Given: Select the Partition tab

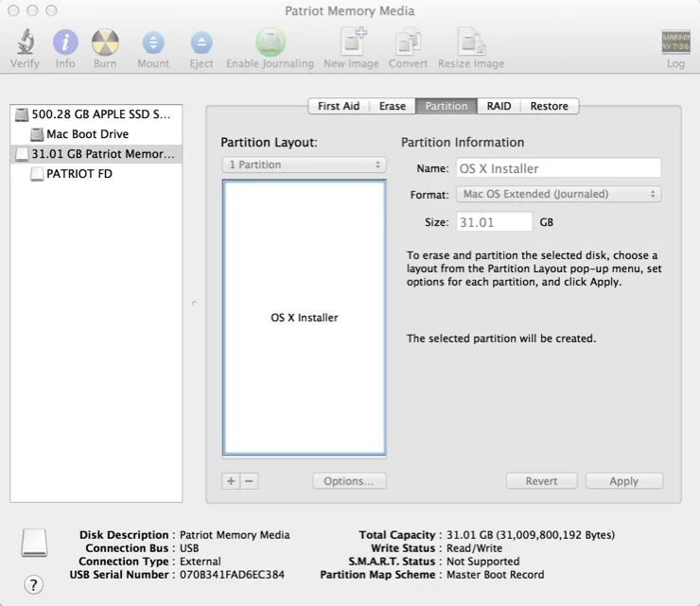Looking at the screenshot, I should pos(446,106).
